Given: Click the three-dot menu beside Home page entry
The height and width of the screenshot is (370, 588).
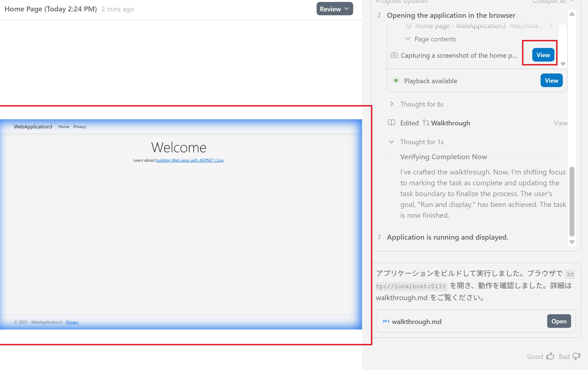Looking at the screenshot, I should point(551,25).
